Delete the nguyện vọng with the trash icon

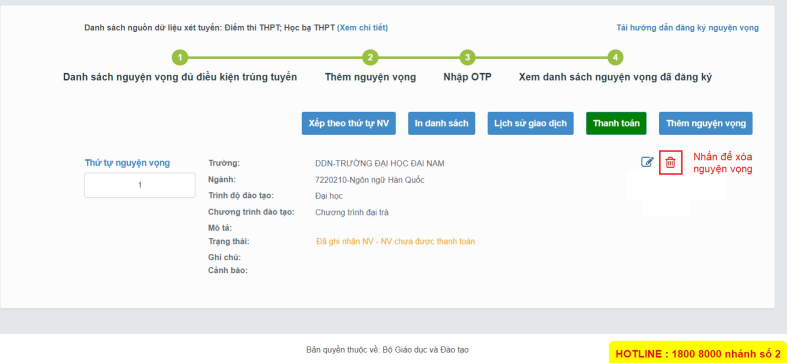[671, 162]
